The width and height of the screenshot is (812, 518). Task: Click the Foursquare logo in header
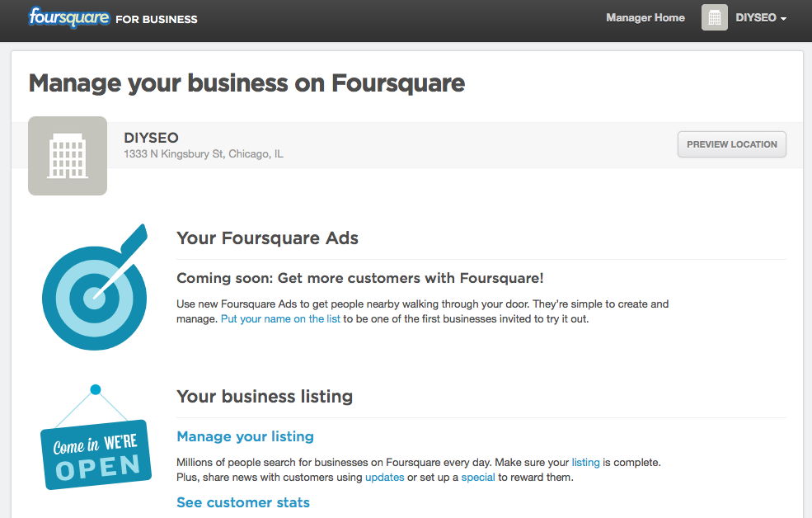[69, 17]
